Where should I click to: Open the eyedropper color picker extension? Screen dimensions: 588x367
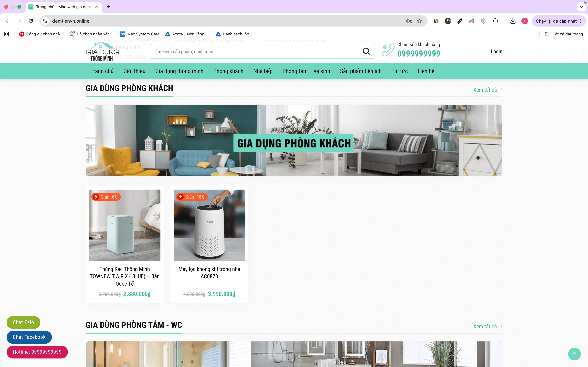tap(460, 21)
